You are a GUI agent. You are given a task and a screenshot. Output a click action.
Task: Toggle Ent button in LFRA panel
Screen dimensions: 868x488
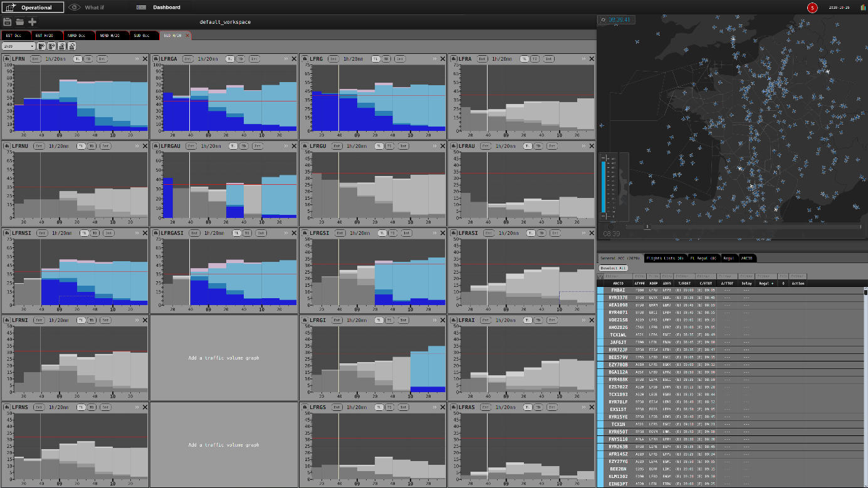click(481, 59)
